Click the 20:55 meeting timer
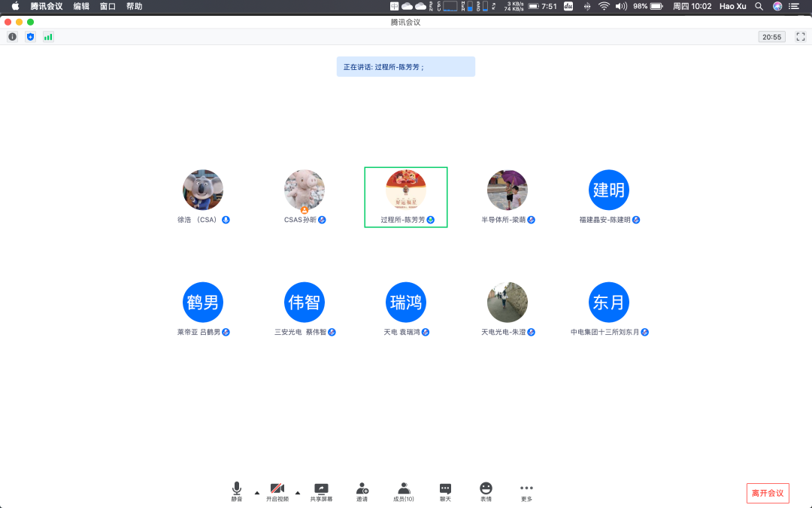Image resolution: width=812 pixels, height=508 pixels. tap(772, 36)
